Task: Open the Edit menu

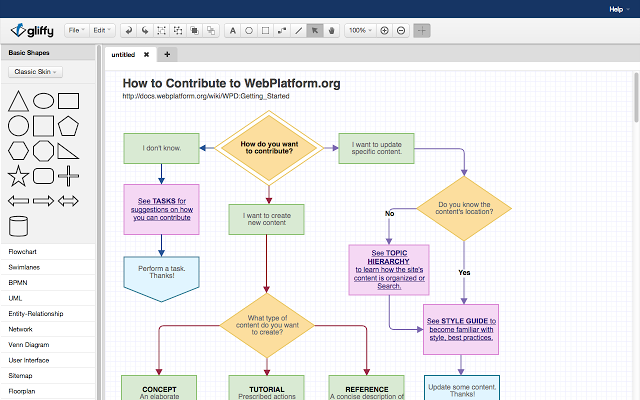Action: (101, 31)
